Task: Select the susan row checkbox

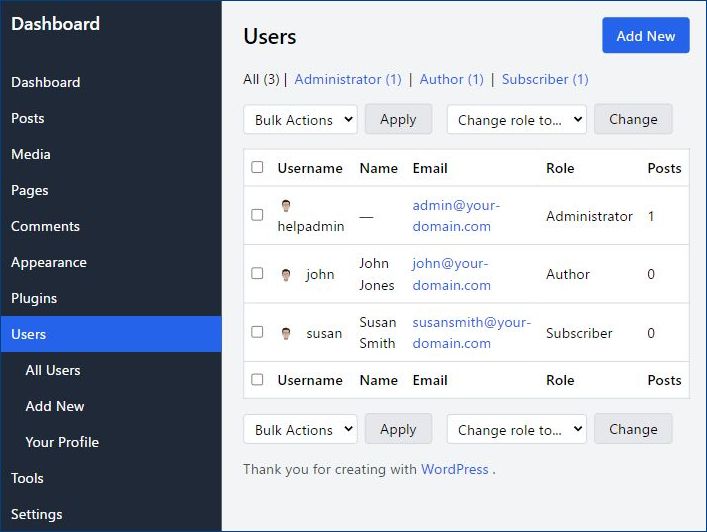Action: click(257, 332)
